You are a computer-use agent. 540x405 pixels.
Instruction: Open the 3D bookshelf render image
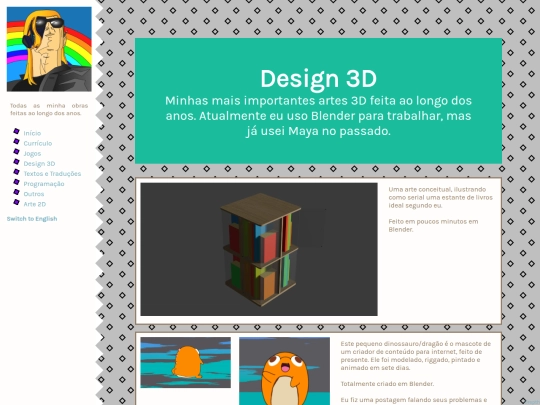[x=259, y=249]
